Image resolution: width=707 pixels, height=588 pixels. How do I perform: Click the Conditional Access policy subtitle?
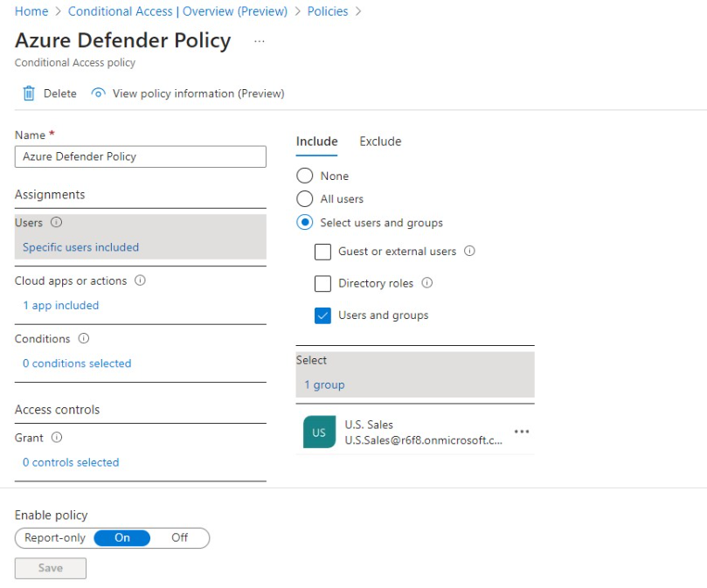pyautogui.click(x=75, y=63)
